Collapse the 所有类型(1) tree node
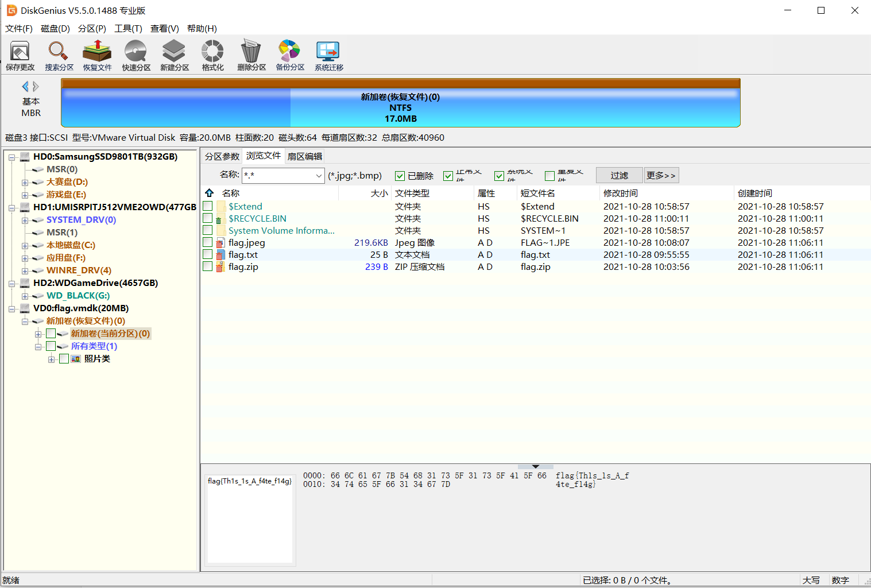Screen dimensions: 871x588 coord(38,347)
